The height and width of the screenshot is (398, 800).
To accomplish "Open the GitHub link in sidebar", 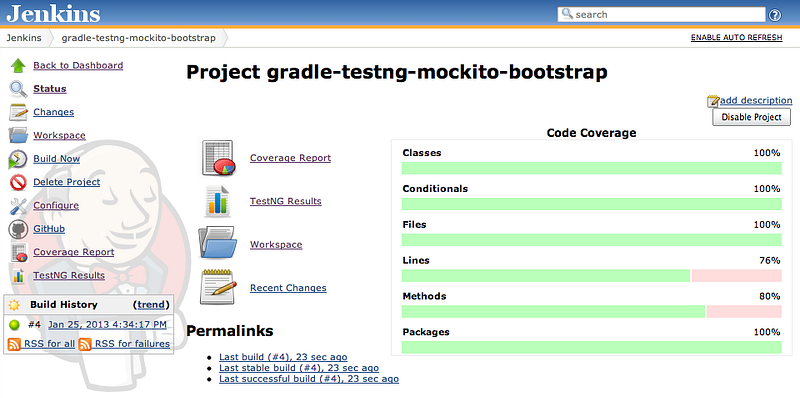I will (x=49, y=229).
